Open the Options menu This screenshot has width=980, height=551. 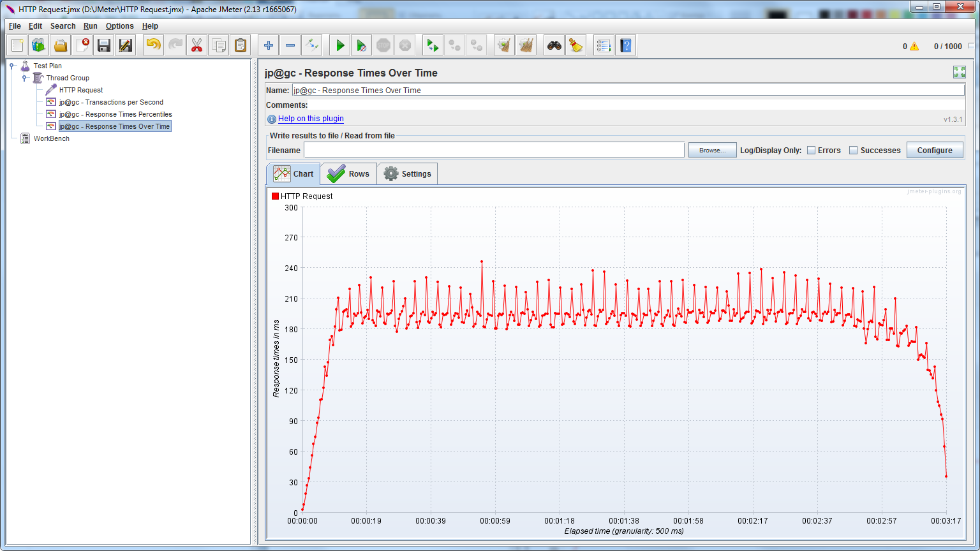[120, 26]
